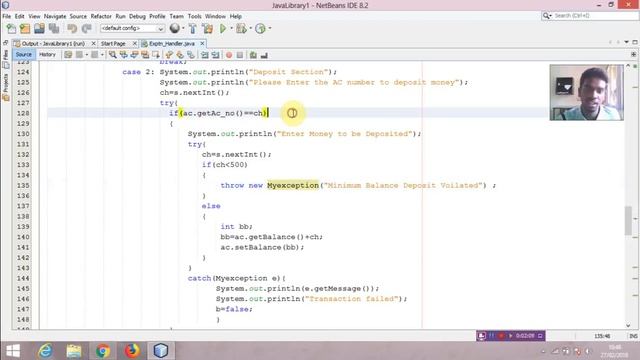This screenshot has width=640, height=360.
Task: Click the Redo toolbar icon
Action: (x=86, y=29)
